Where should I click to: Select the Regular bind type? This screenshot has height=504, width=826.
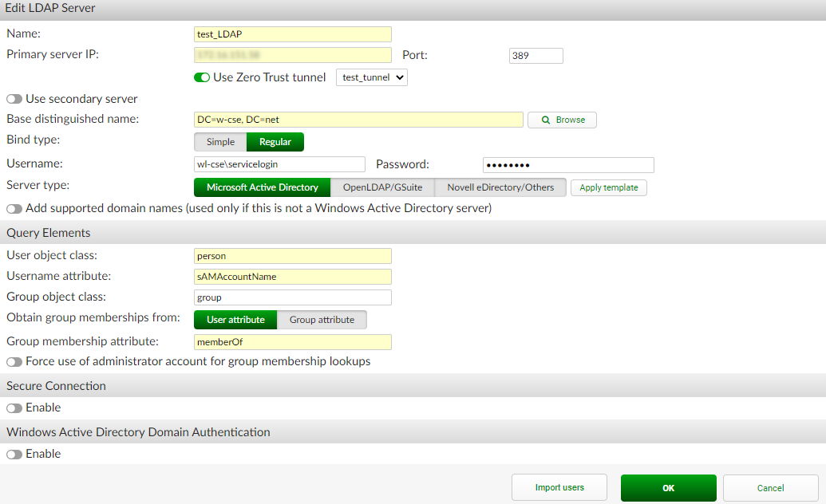point(275,141)
